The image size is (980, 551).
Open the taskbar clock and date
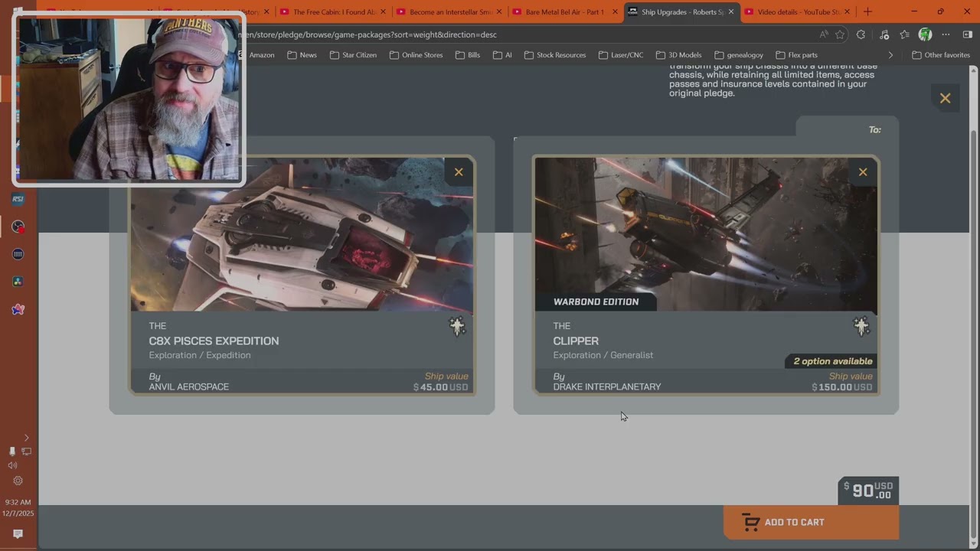(17, 508)
